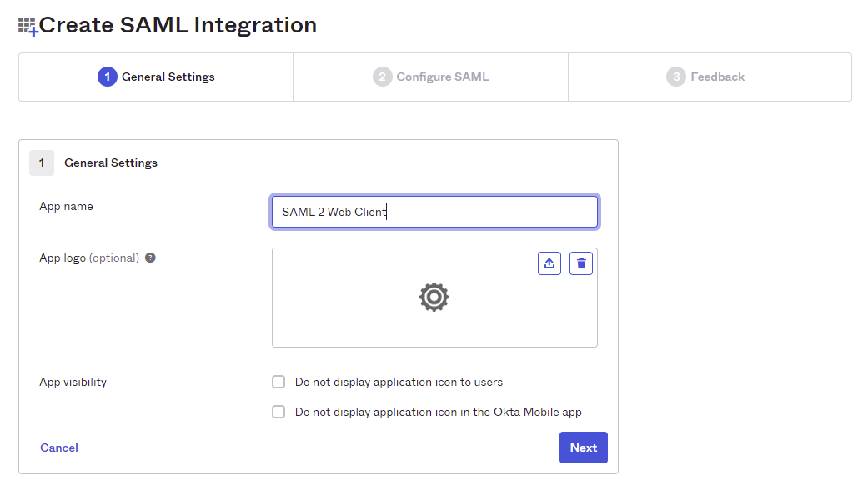
Task: Open the Configure SAML step tab
Action: [x=442, y=77]
